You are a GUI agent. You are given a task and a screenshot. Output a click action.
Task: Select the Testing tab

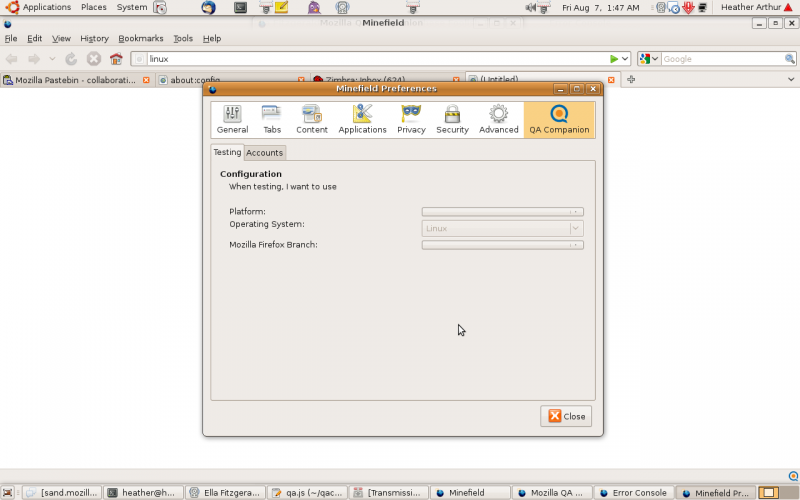[227, 152]
